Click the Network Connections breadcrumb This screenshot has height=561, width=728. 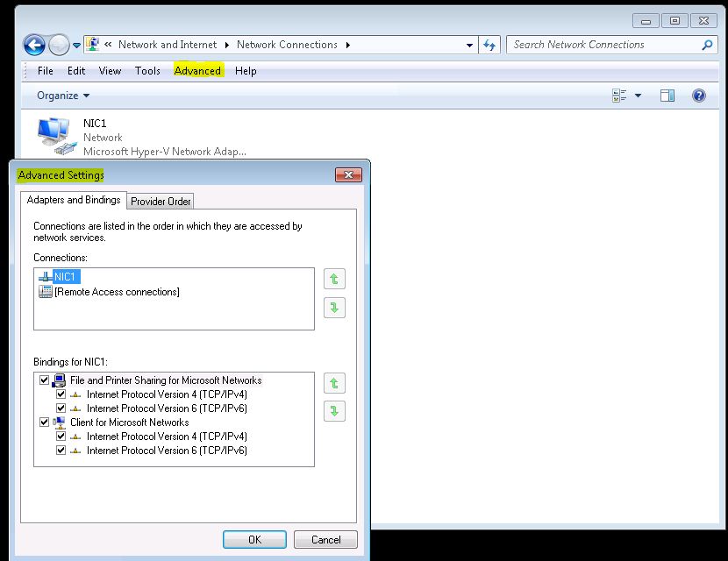pos(287,45)
